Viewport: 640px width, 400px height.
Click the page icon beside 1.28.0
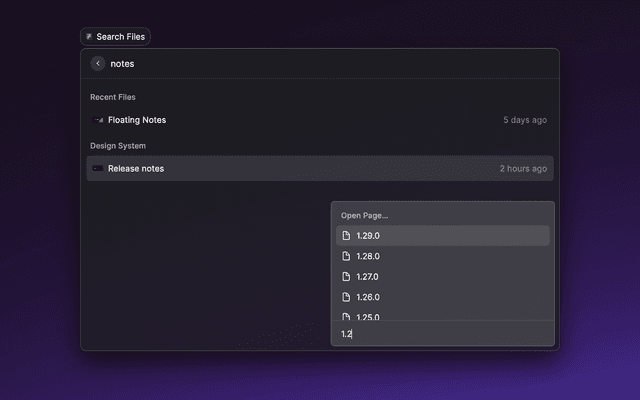[346, 256]
